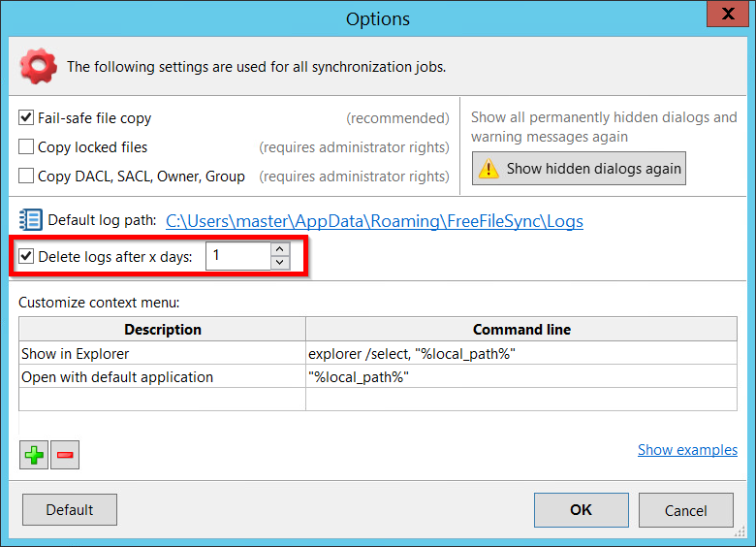The width and height of the screenshot is (756, 547).
Task: Select the Show in Explorer description cell
Action: (162, 353)
